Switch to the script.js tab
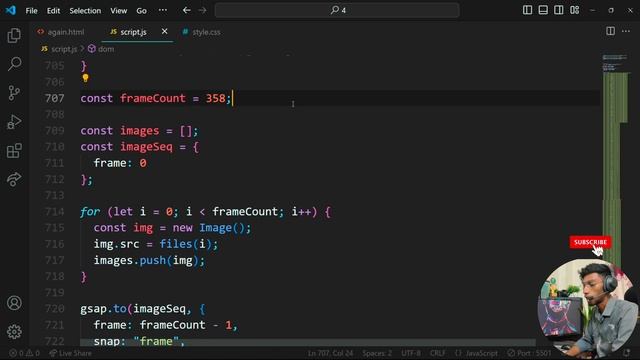The width and height of the screenshot is (640, 360). click(x=133, y=32)
